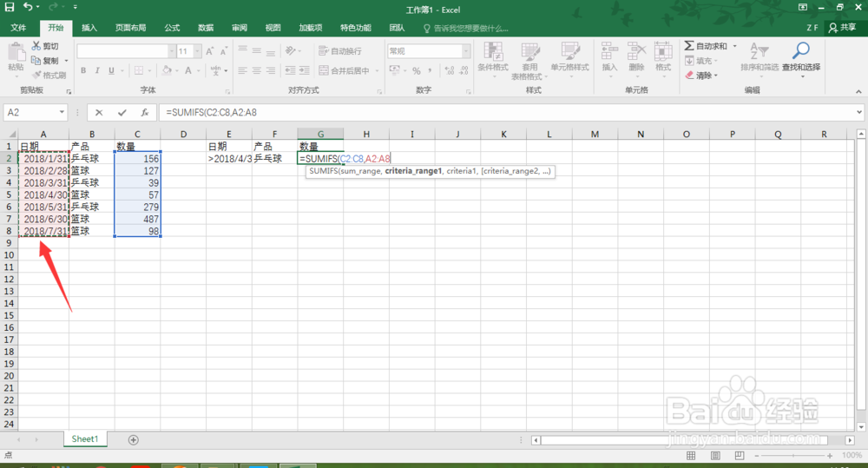868x468 pixels.
Task: Switch to Page Layout (页面布局) tab
Action: tap(131, 28)
